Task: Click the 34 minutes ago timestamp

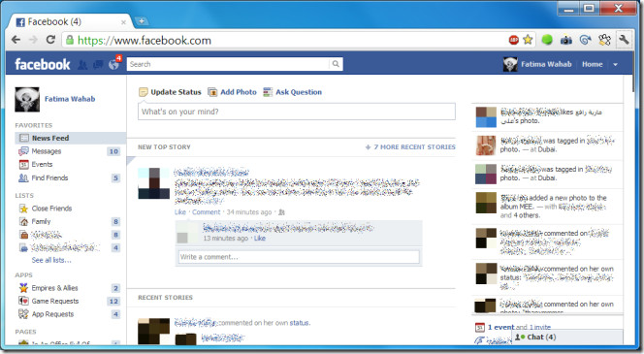Action: pyautogui.click(x=249, y=211)
